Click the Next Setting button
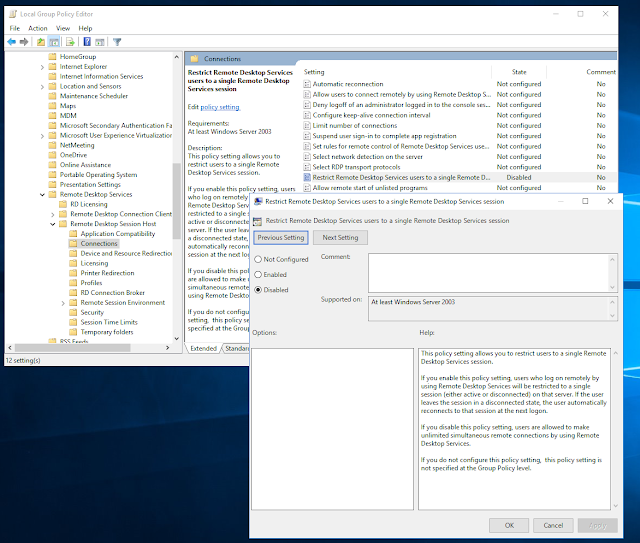Screen dimensions: 640x543 (340, 238)
